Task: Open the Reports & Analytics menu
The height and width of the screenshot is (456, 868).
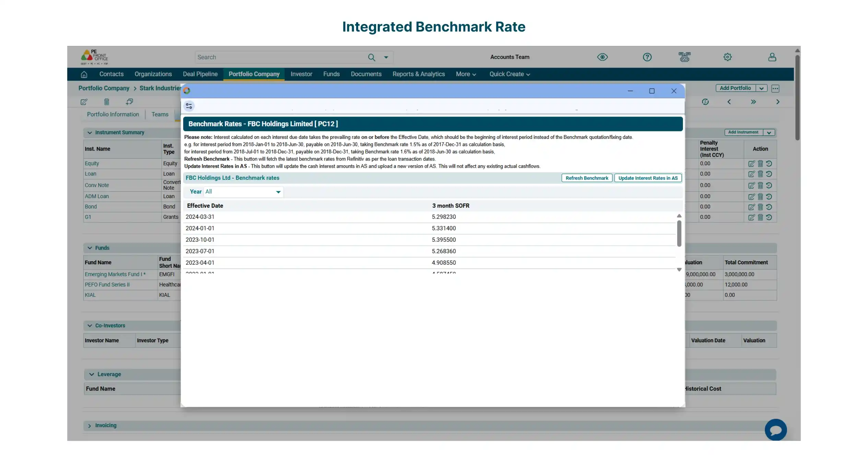Action: tap(419, 74)
